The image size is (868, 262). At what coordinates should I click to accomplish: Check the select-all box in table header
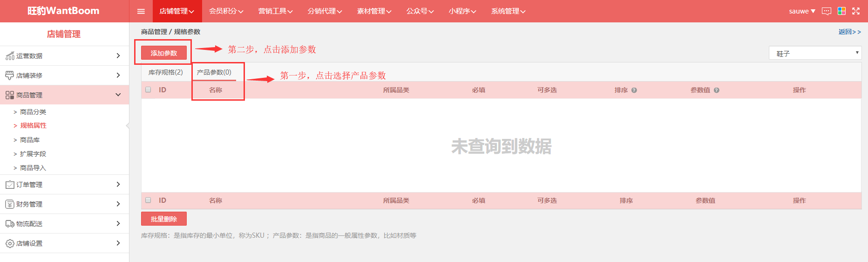[x=148, y=90]
